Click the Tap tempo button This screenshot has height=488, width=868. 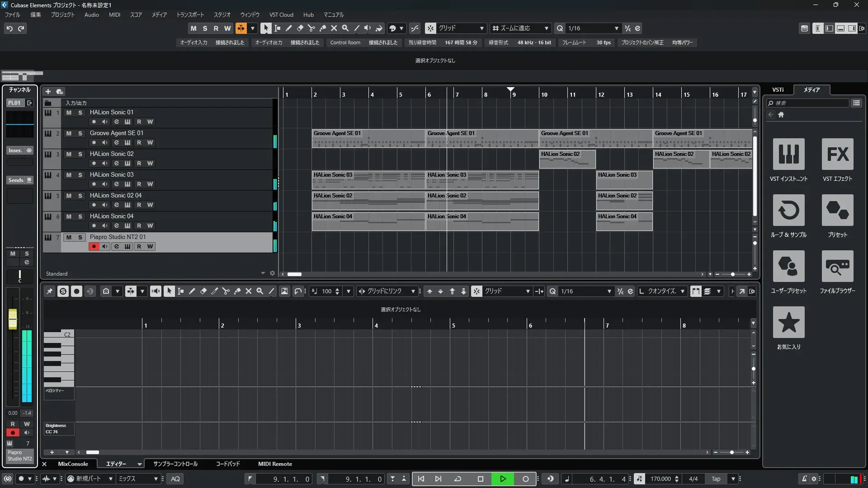pos(716,479)
